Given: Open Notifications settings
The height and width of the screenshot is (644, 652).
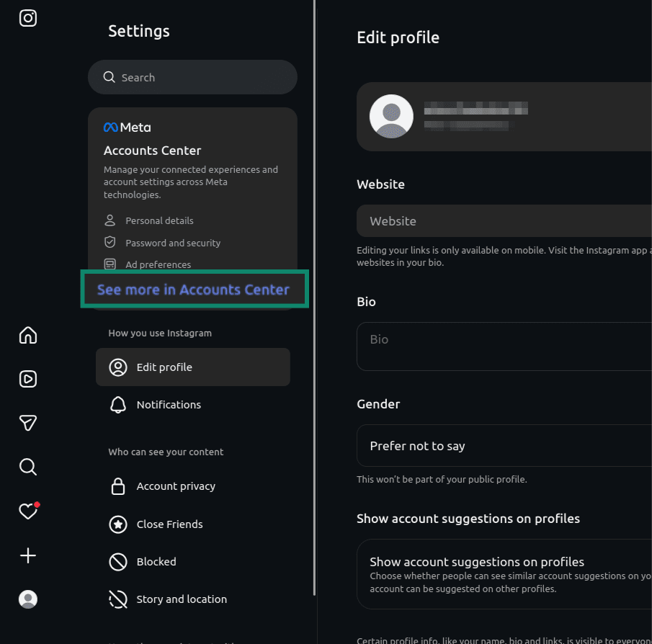Looking at the screenshot, I should [193, 405].
